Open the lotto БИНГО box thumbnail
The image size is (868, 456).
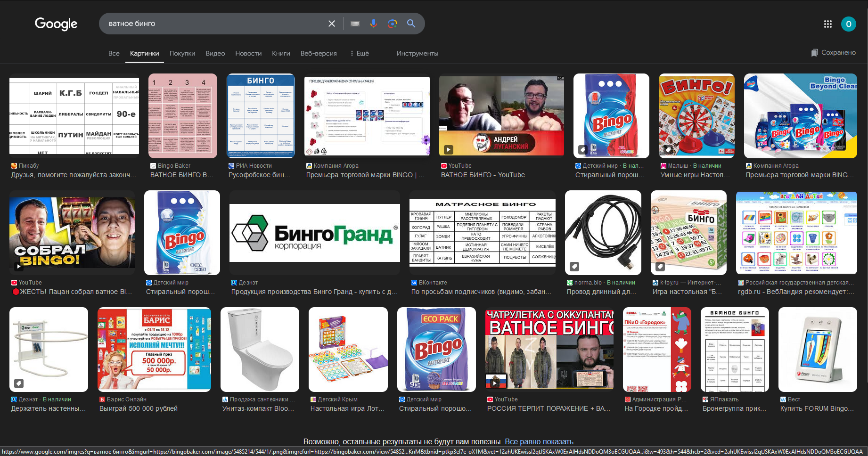tap(688, 233)
